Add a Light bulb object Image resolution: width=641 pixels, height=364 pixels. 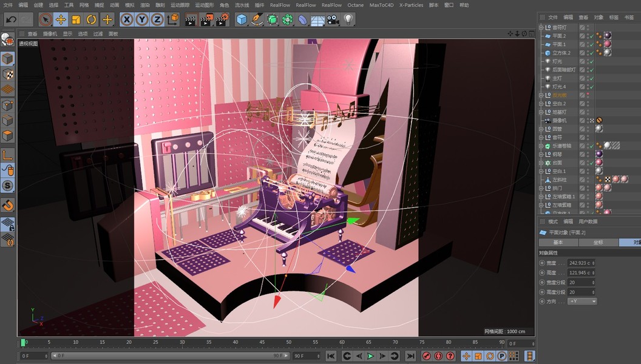pyautogui.click(x=348, y=19)
